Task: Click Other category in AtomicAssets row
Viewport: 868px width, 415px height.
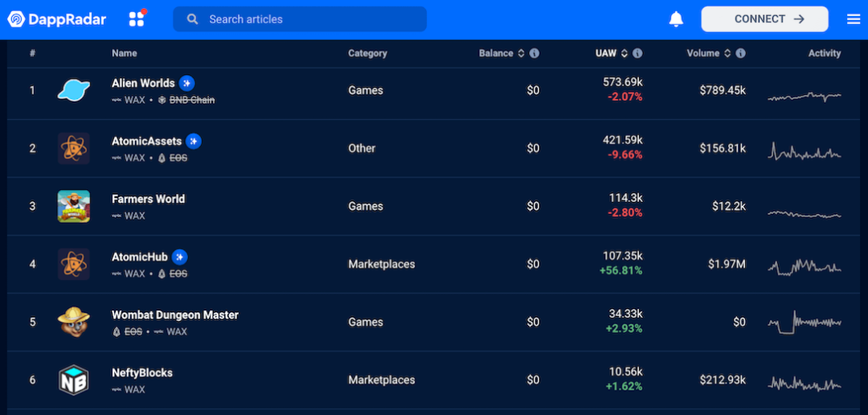Action: [362, 148]
